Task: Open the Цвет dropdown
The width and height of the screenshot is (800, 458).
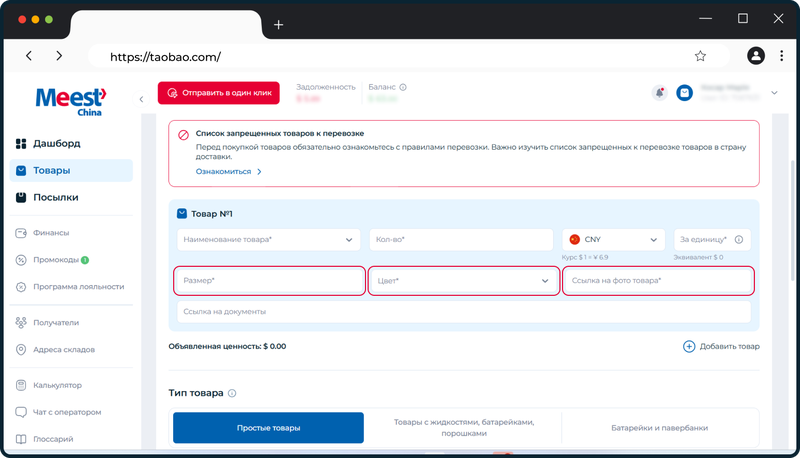Action: 463,281
